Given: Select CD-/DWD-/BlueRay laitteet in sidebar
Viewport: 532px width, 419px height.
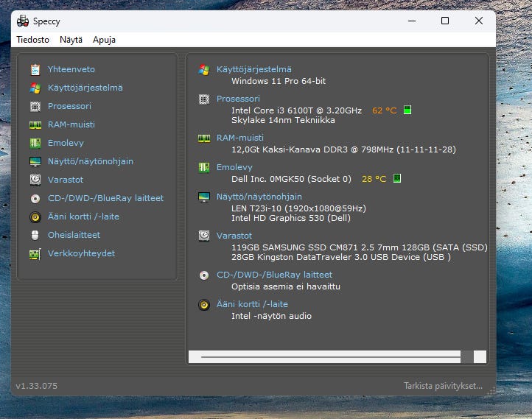Looking at the screenshot, I should 105,198.
